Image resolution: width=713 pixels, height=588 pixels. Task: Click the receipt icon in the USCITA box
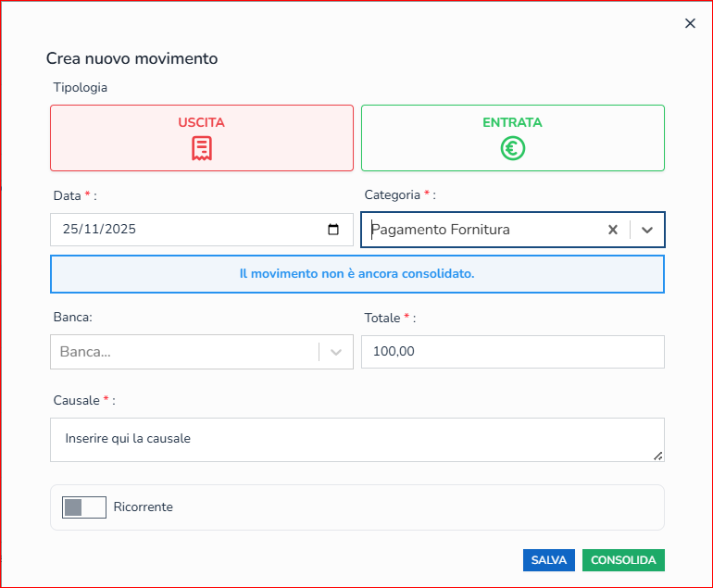pyautogui.click(x=202, y=148)
